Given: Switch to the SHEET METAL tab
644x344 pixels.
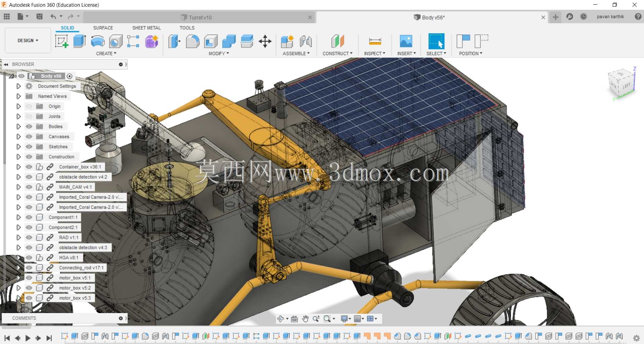Looking at the screenshot, I should click(147, 28).
